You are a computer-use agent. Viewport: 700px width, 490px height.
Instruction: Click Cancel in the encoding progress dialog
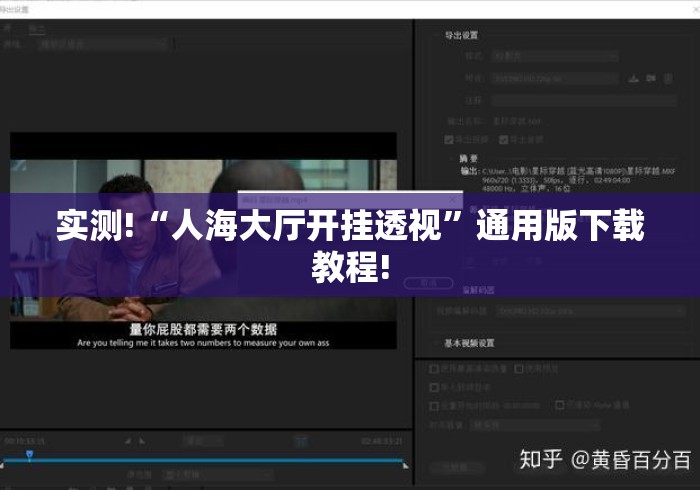[428, 283]
